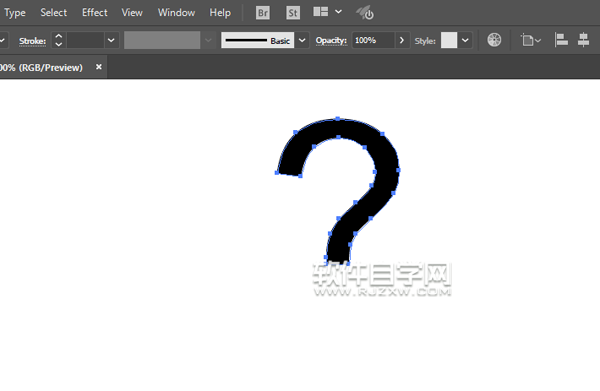Click the arrange documents layout icon
The image size is (600, 391).
point(321,12)
